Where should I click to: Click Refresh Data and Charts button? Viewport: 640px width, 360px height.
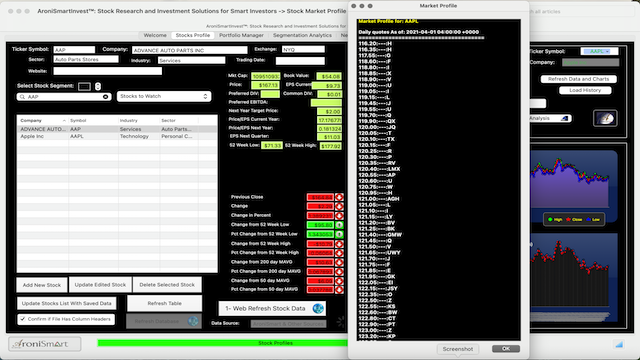(x=578, y=79)
